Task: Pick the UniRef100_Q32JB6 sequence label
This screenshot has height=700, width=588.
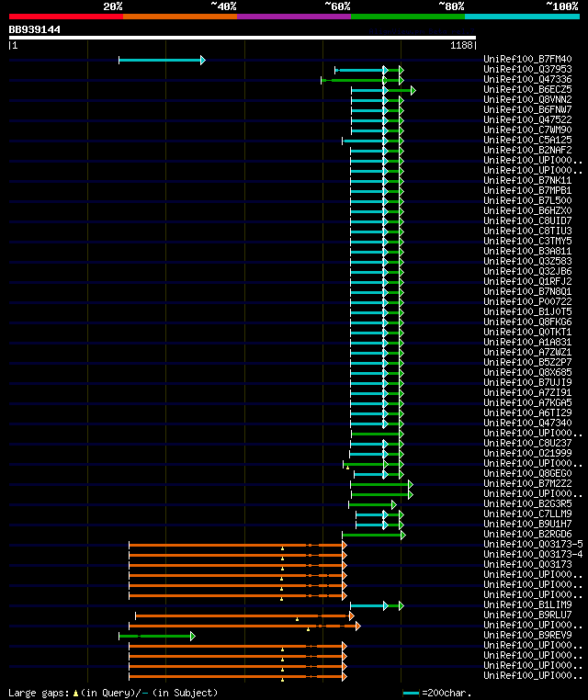Action: (527, 271)
